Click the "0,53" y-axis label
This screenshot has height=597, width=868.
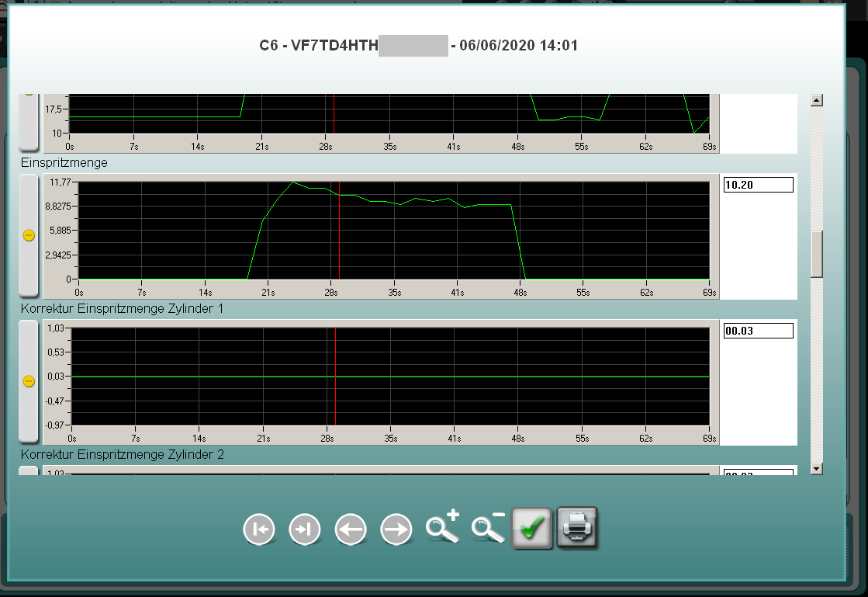point(56,352)
